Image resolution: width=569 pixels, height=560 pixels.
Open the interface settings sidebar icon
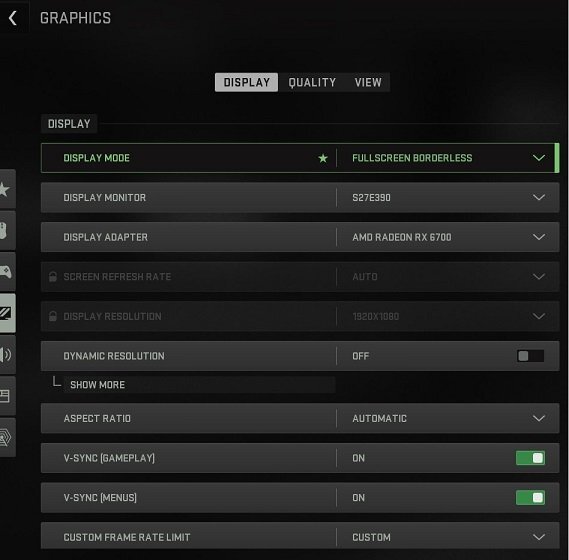pos(7,396)
